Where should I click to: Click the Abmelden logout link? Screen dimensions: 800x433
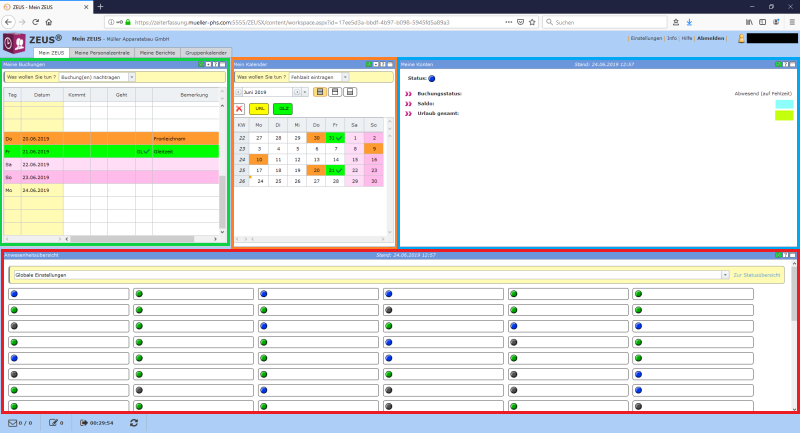pos(711,38)
